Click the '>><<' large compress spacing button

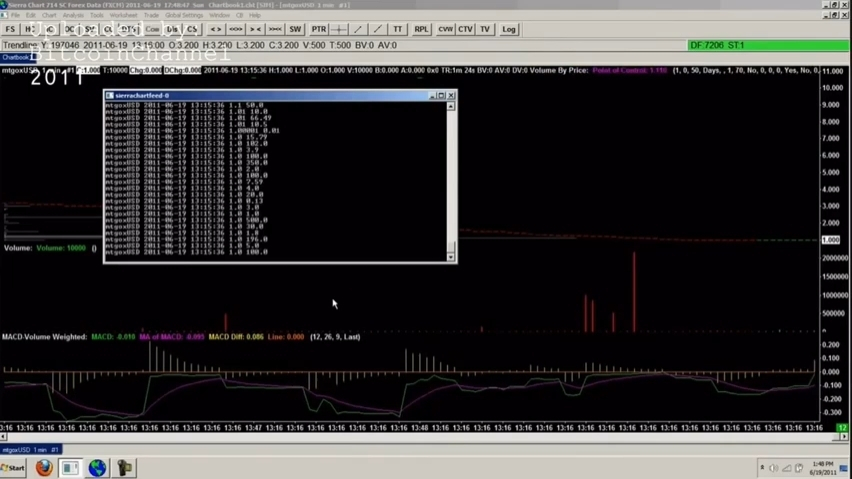pyautogui.click(x=275, y=29)
